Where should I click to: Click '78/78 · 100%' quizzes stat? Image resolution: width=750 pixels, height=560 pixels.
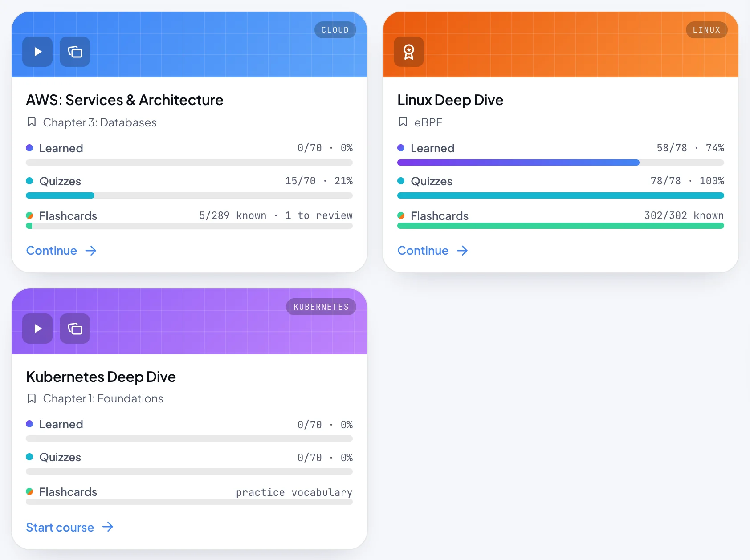pos(687,181)
